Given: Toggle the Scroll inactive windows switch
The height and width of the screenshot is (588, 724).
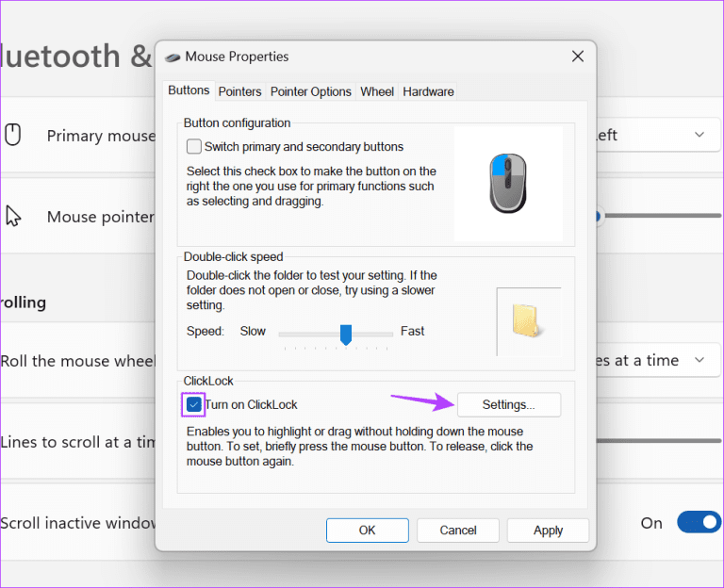Looking at the screenshot, I should click(x=698, y=523).
